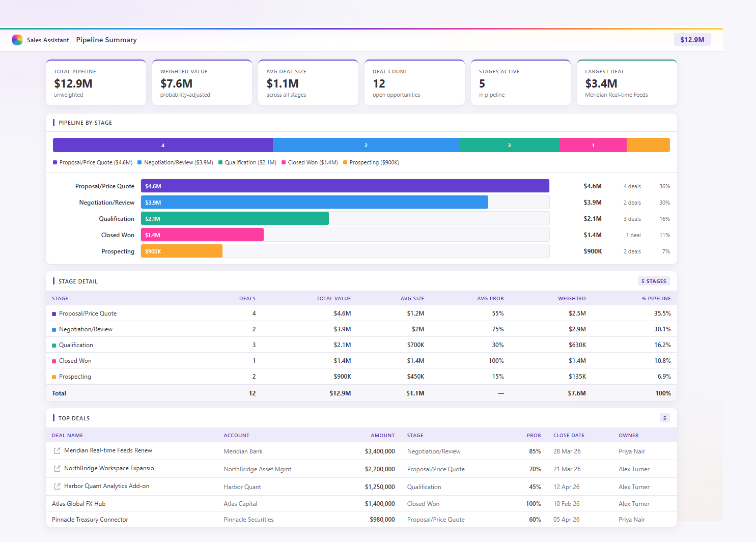This screenshot has width=756, height=542.
Task: Sort by AVG PROB column header
Action: 490,299
